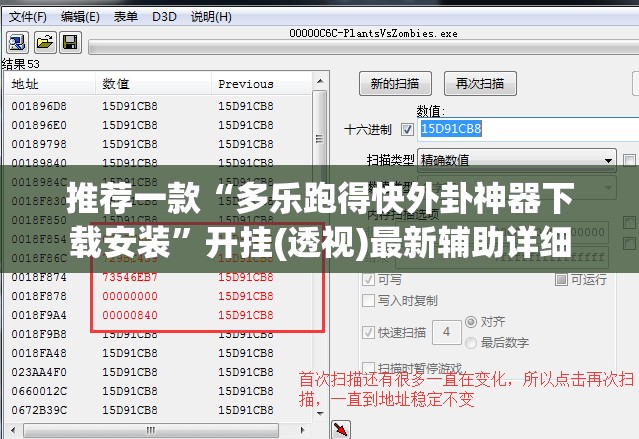Select address row 0672B39C

click(158, 410)
